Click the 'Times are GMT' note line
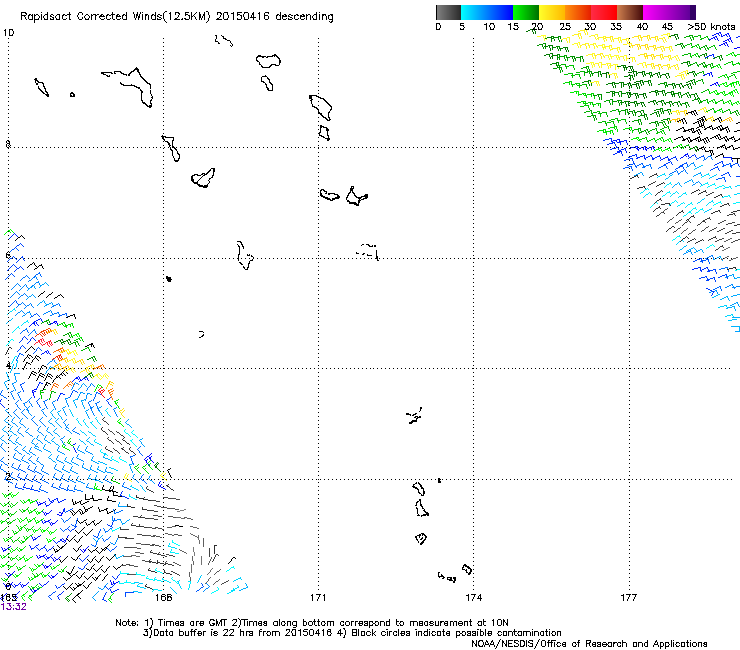 (312, 623)
